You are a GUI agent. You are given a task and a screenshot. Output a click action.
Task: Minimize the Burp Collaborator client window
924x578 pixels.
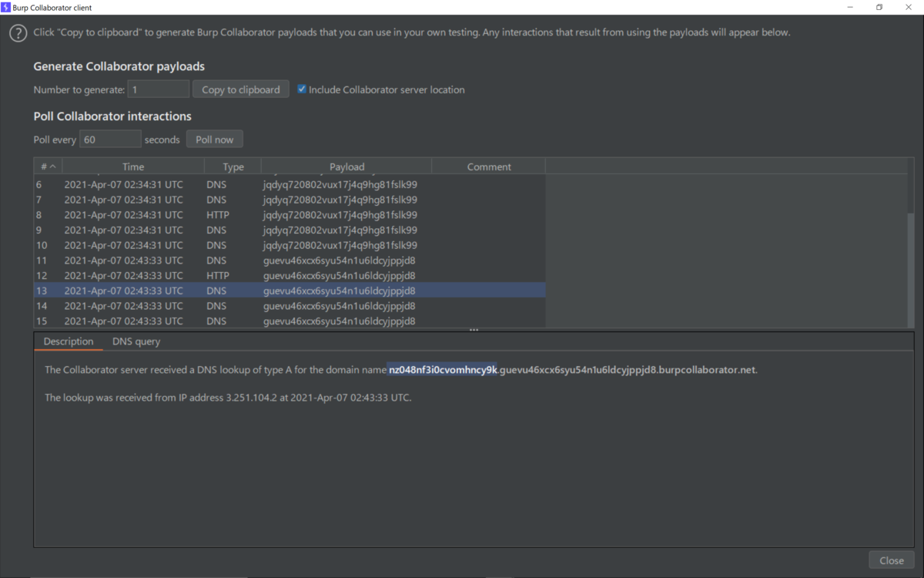[x=850, y=7]
